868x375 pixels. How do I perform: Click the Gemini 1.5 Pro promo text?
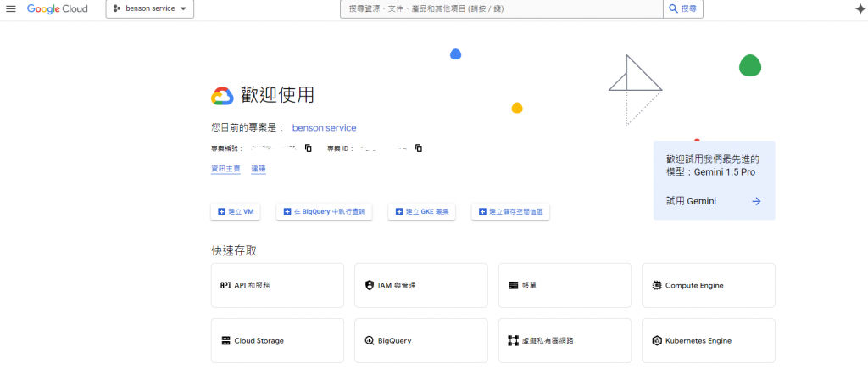tap(713, 165)
